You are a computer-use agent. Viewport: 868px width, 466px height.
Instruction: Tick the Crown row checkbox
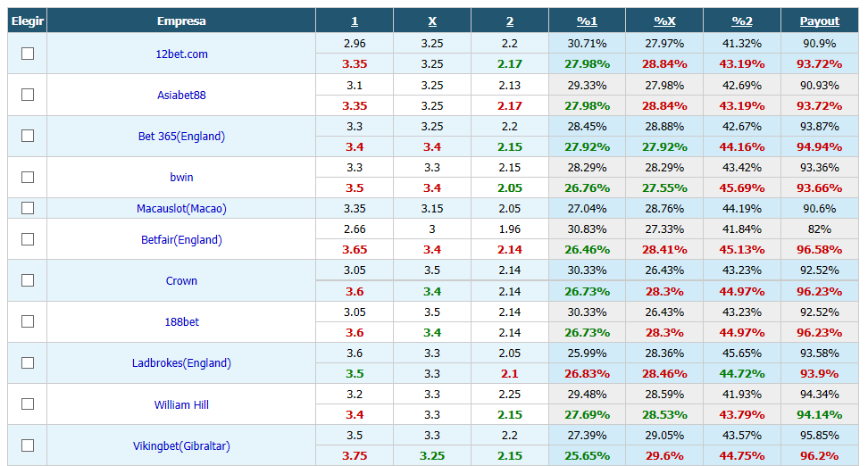(28, 280)
